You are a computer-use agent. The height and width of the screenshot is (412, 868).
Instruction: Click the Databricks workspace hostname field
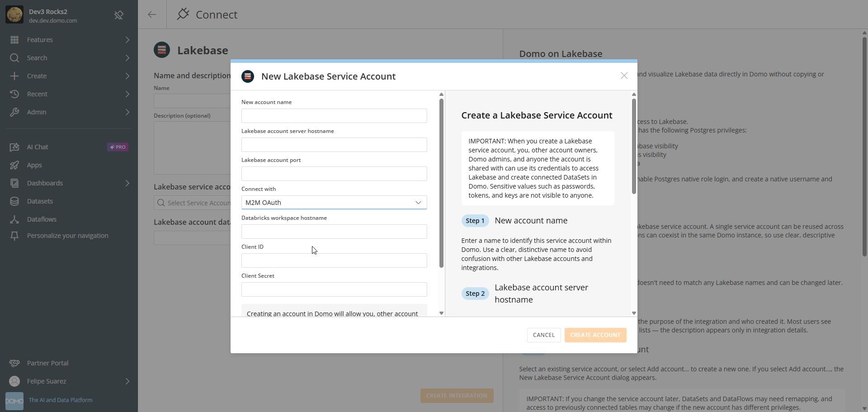tap(334, 232)
